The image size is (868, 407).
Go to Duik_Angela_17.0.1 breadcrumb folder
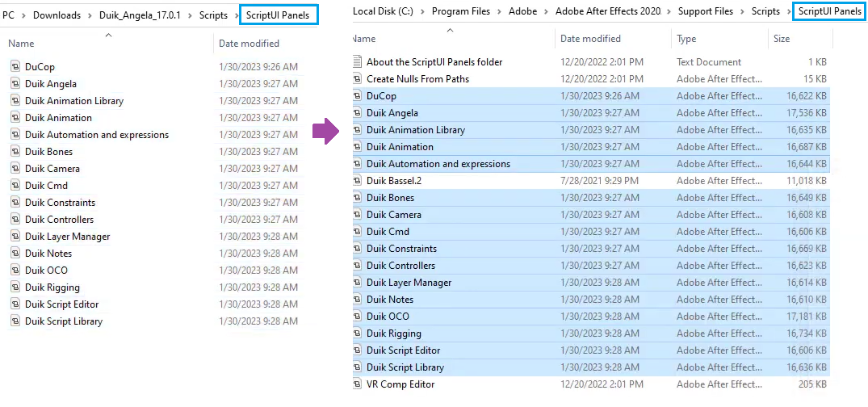click(x=140, y=15)
